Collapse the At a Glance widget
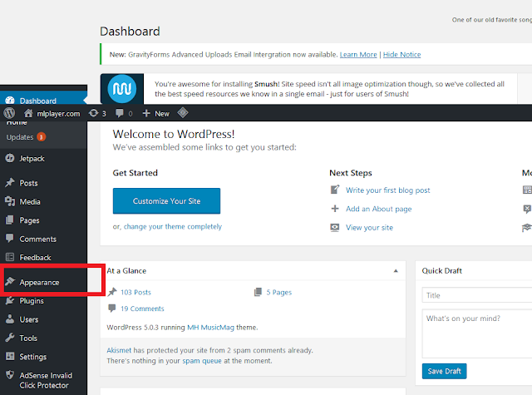The image size is (532, 395). pyautogui.click(x=396, y=271)
